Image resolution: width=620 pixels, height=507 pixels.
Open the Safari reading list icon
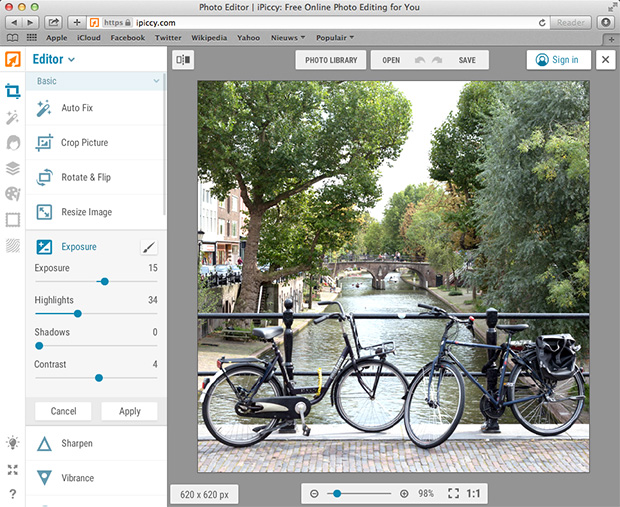coord(13,38)
